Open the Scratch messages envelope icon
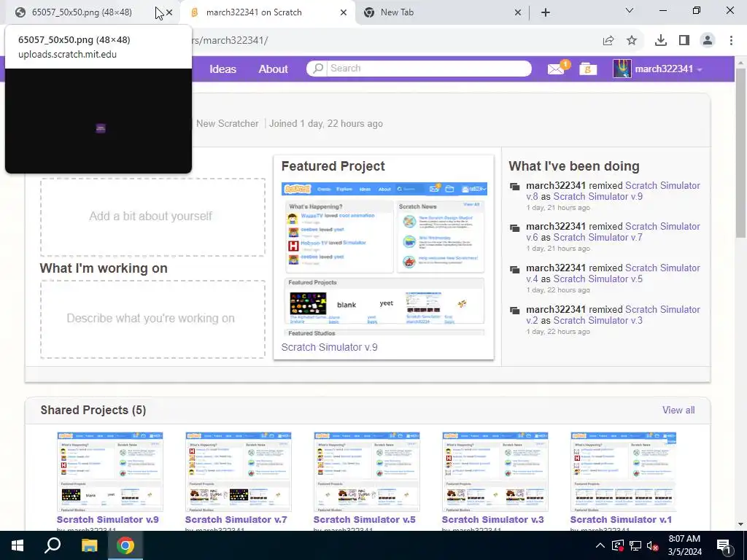Viewport: 747px width, 560px height. point(555,69)
